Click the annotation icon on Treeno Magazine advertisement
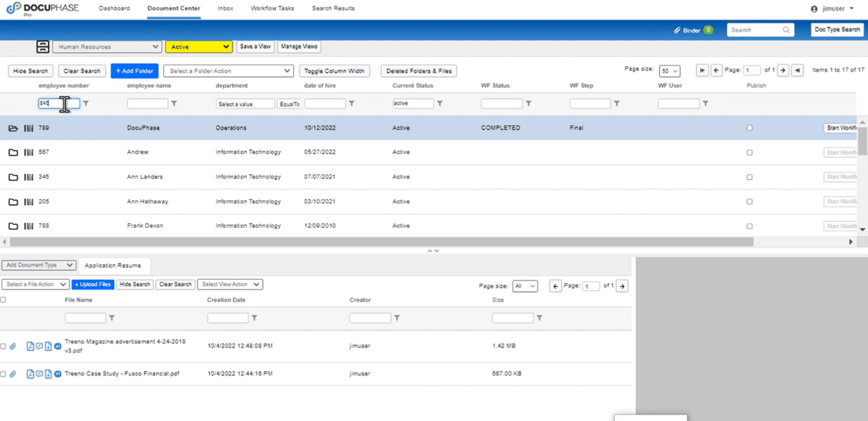868x421 pixels. pyautogui.click(x=40, y=346)
